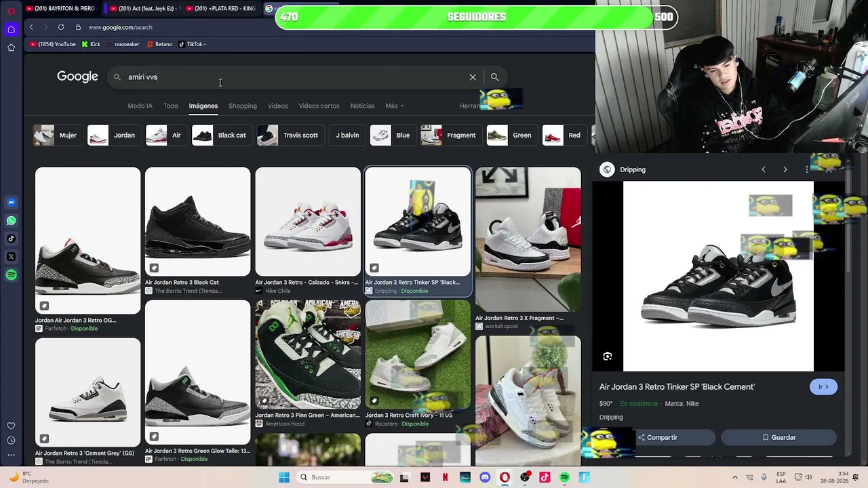Open the Windows Start menu
This screenshot has width=868, height=488.
(284, 477)
